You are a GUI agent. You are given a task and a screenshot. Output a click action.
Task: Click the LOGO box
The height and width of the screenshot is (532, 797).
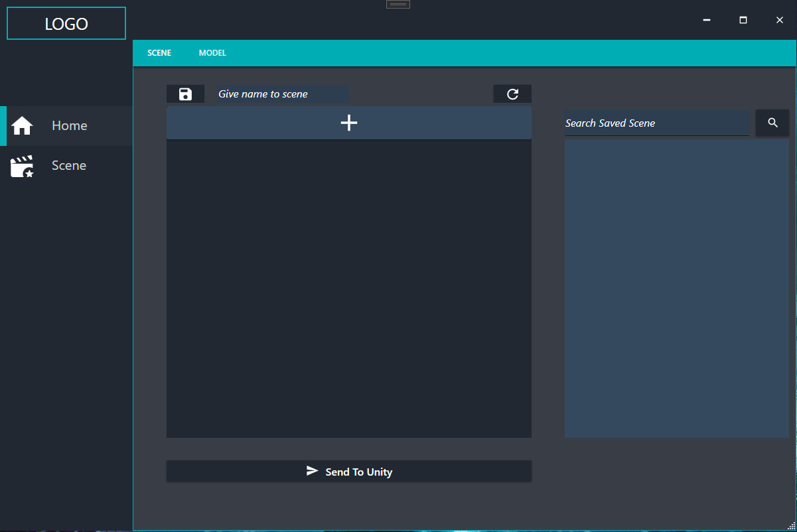coord(66,24)
